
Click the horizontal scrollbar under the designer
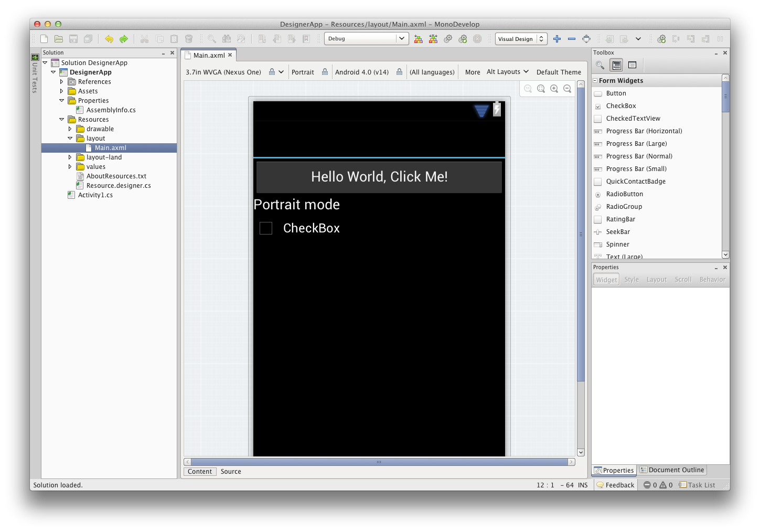379,462
